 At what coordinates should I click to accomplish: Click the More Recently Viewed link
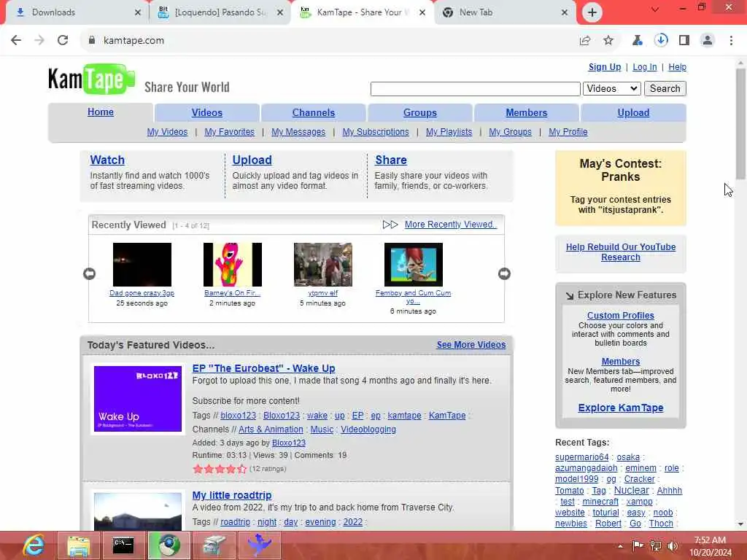coord(451,225)
